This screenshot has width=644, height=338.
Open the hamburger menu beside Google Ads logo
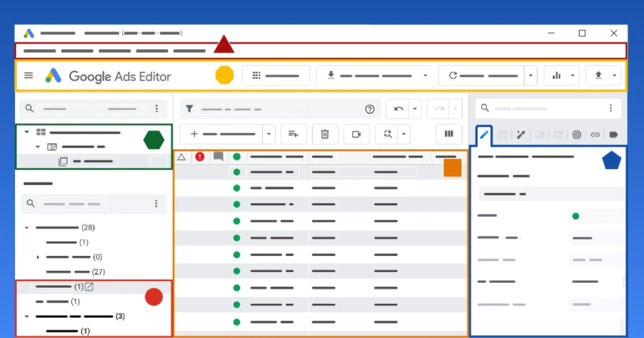(28, 75)
